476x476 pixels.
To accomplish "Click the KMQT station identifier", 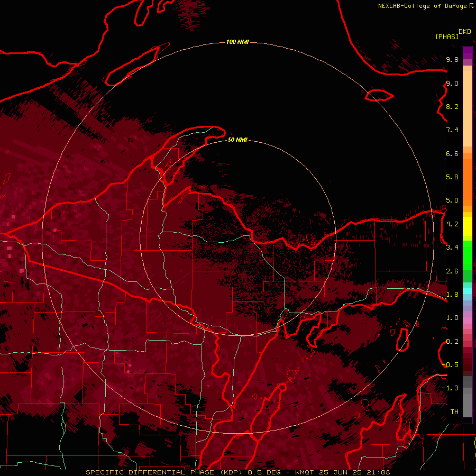I will [305, 472].
